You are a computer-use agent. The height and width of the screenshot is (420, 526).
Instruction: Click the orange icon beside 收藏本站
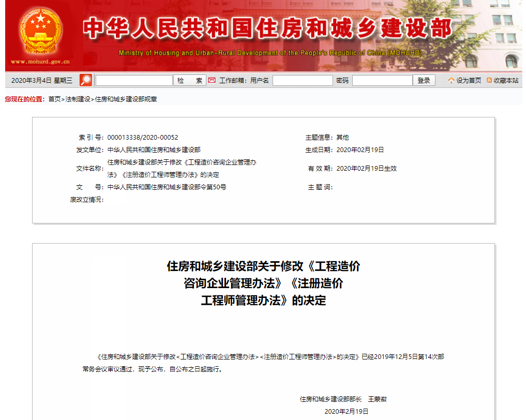pyautogui.click(x=489, y=80)
